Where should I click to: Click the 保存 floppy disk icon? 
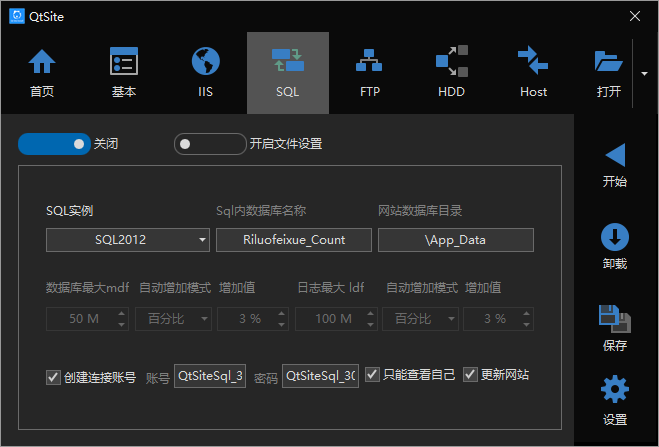click(x=615, y=318)
